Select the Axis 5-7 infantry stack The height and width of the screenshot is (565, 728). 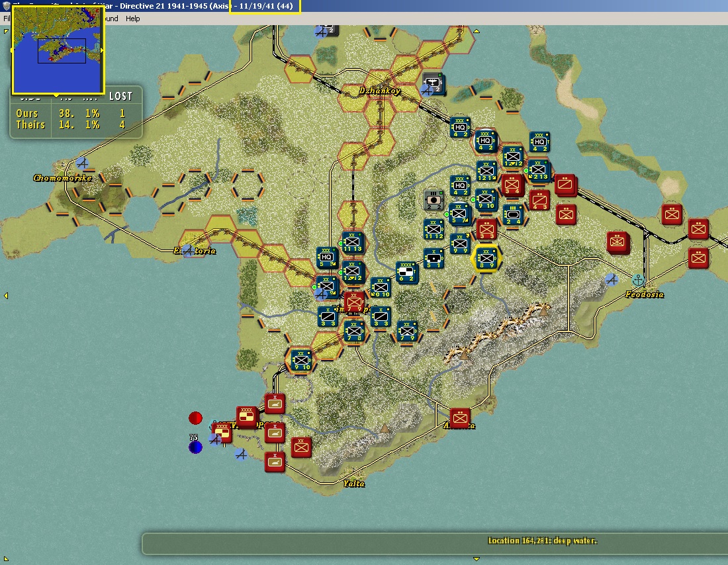[x=460, y=214]
